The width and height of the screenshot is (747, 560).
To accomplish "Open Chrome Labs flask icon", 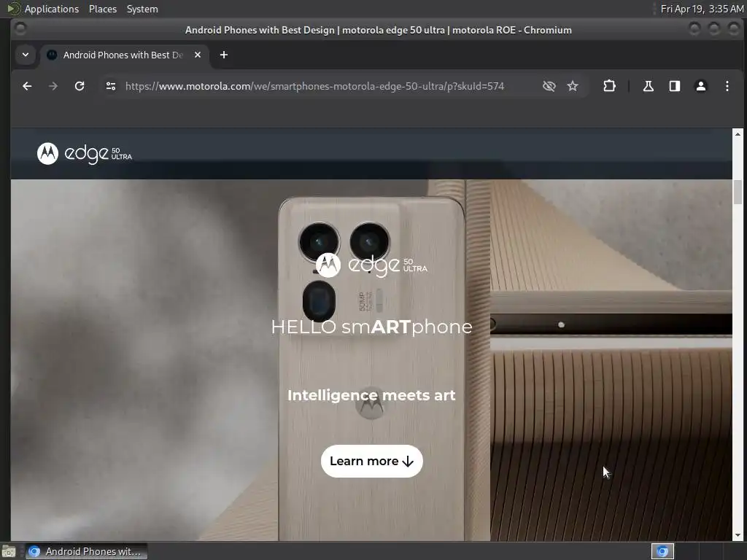I will (x=649, y=86).
